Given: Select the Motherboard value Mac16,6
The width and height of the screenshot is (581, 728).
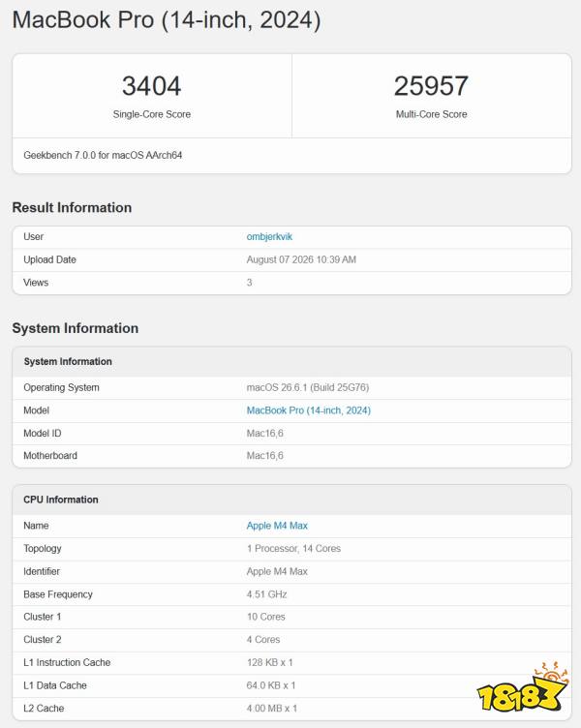Looking at the screenshot, I should pos(264,455).
